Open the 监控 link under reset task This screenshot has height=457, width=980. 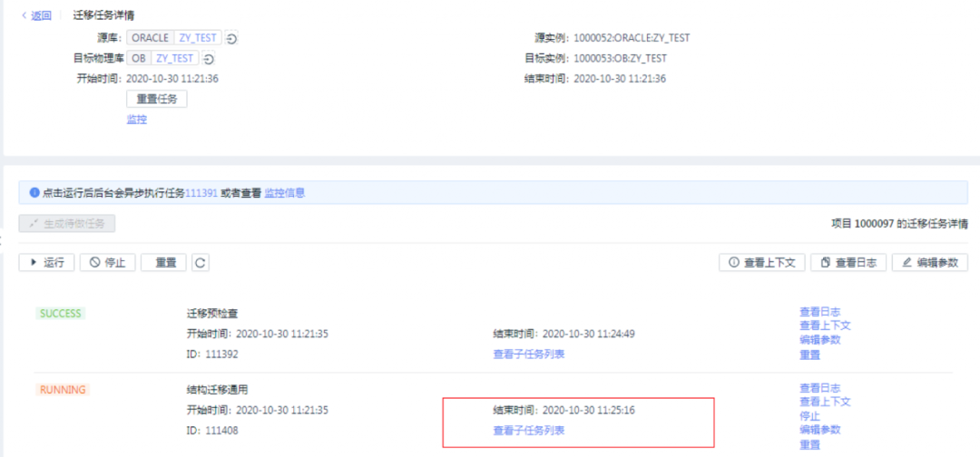pos(137,120)
